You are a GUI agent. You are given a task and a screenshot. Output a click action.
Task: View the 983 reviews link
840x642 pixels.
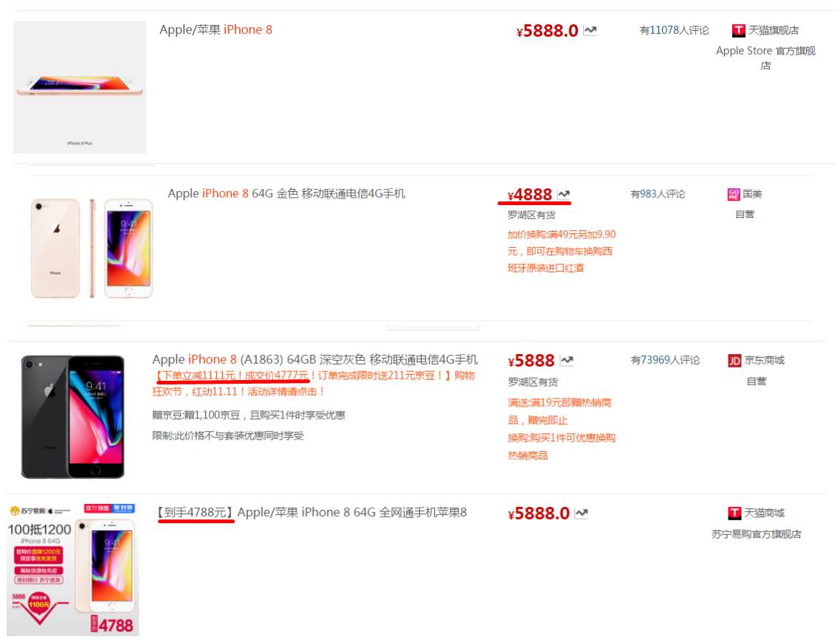(x=658, y=194)
